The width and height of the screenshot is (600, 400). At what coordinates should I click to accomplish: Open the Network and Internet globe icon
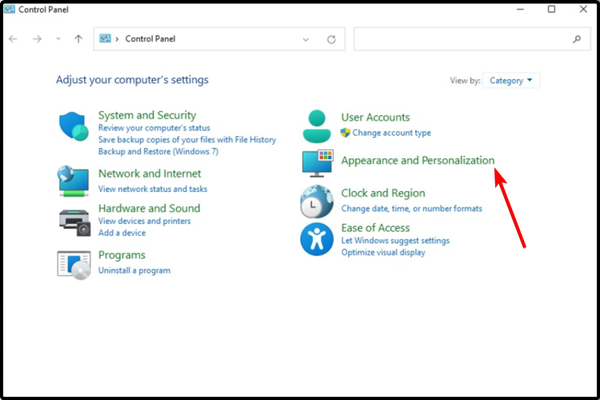tap(74, 180)
